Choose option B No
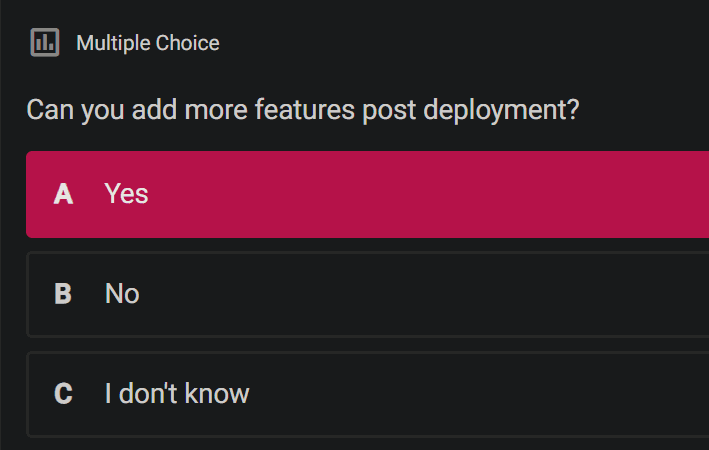 pos(367,294)
